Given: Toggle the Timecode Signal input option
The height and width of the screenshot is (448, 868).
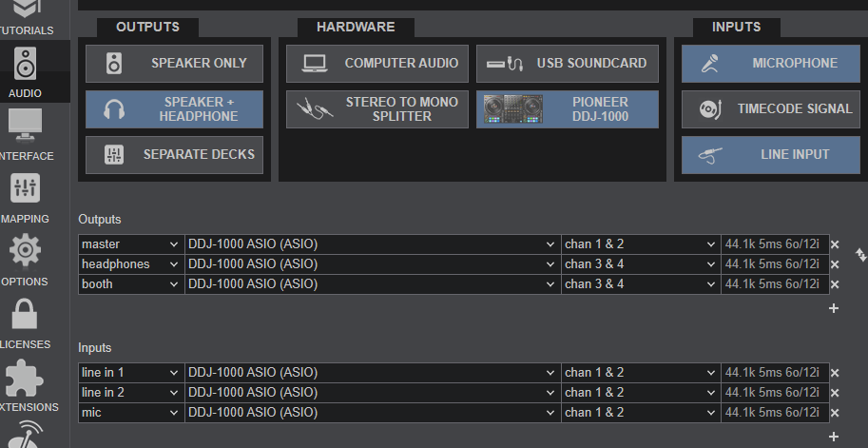Looking at the screenshot, I should (x=771, y=109).
